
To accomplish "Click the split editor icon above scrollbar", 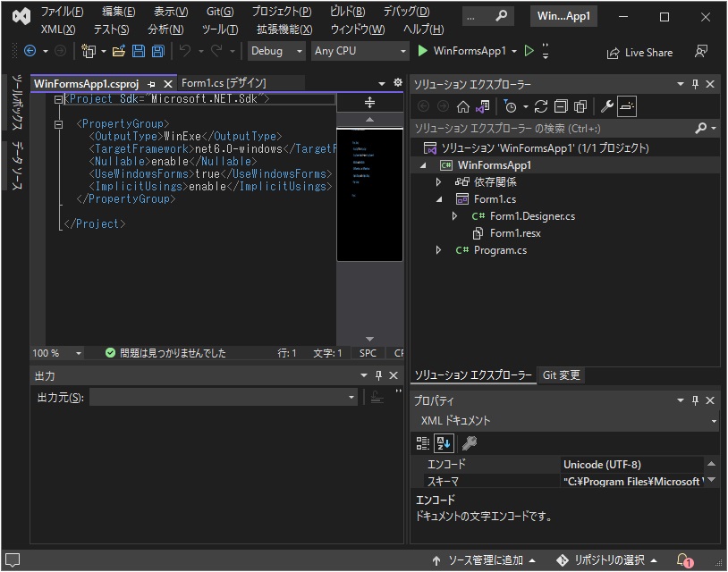I will tap(369, 103).
